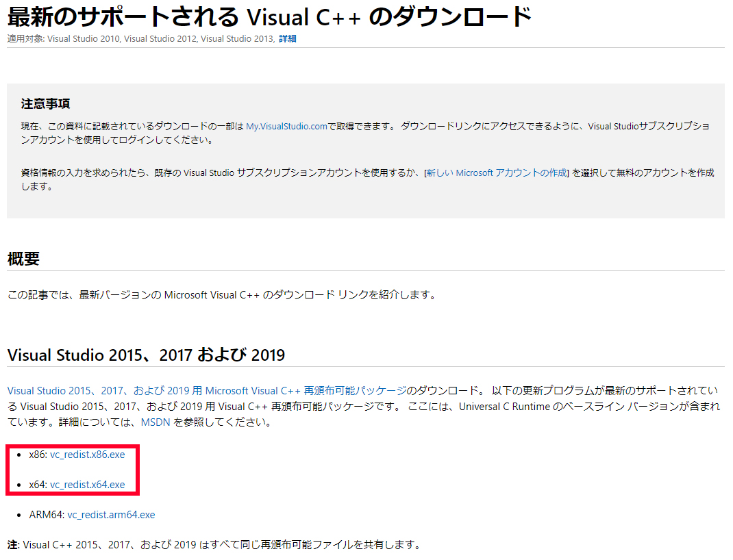
Task: Click the paragraph starting 現在、この資料に記載されている
Action: [x=365, y=133]
